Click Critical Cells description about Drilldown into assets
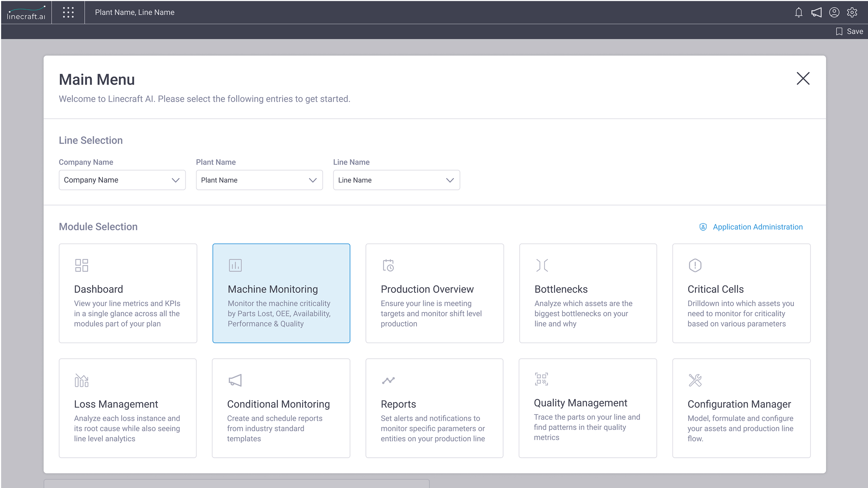Screen dimensions: 868x488 pyautogui.click(x=741, y=314)
